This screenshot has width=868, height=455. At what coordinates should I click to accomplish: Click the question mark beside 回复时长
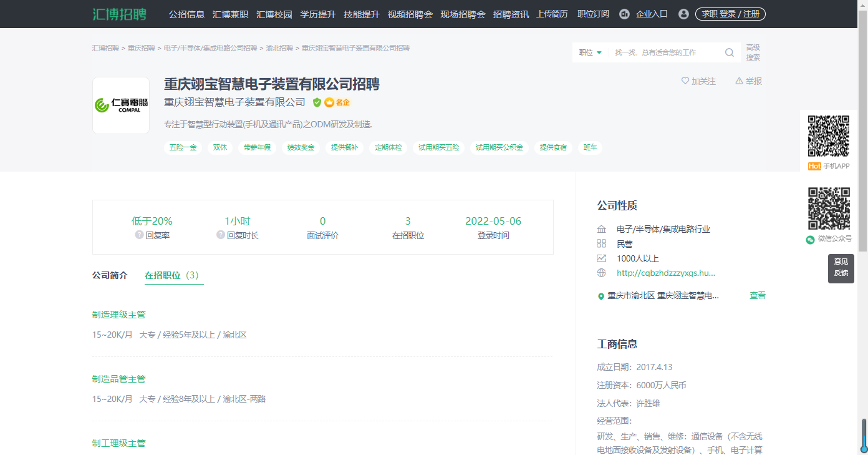(221, 235)
